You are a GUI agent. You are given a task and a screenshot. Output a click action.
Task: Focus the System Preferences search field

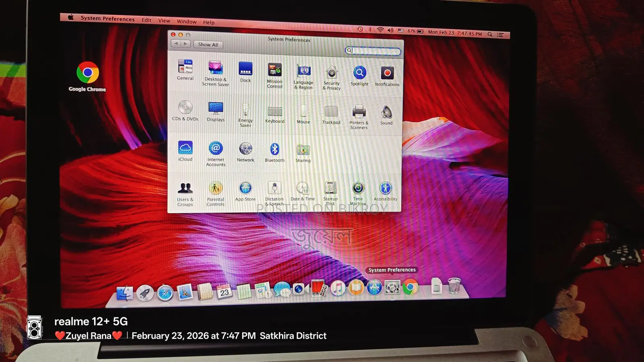373,51
